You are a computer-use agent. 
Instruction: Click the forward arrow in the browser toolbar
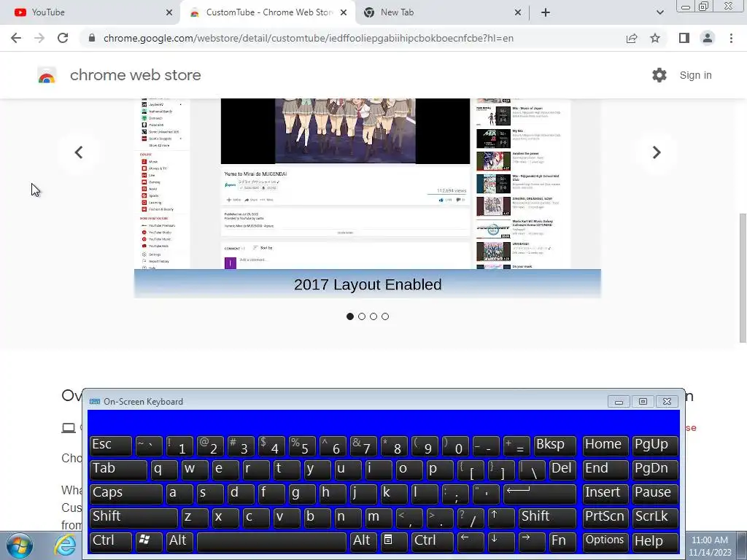[39, 38]
